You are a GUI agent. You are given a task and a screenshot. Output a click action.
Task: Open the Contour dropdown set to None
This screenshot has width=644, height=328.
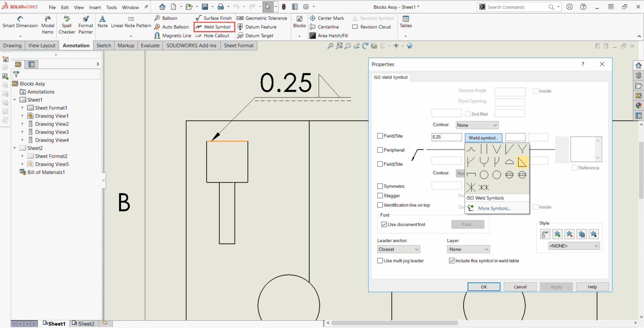click(x=477, y=125)
